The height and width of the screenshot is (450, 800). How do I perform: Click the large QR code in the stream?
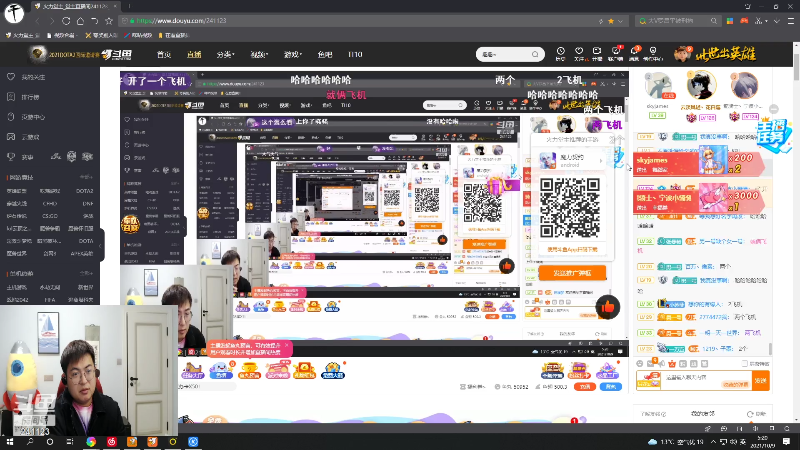[x=569, y=207]
